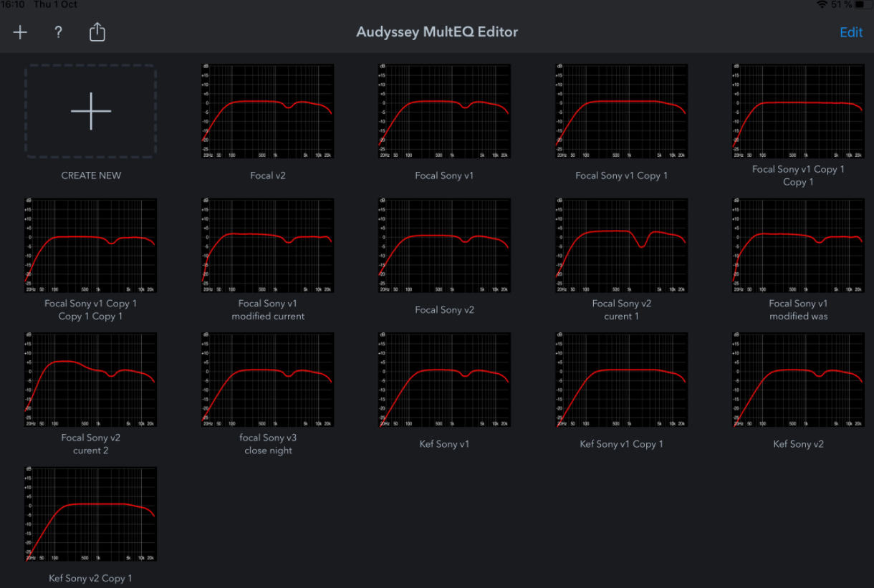Select Focal Sony v1 modified was graph

(798, 246)
